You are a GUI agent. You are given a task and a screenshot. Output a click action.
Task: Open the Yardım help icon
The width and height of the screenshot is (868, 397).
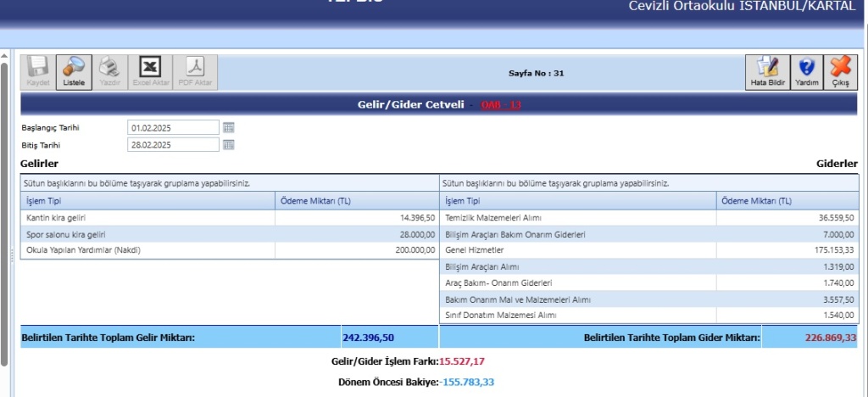tap(806, 72)
